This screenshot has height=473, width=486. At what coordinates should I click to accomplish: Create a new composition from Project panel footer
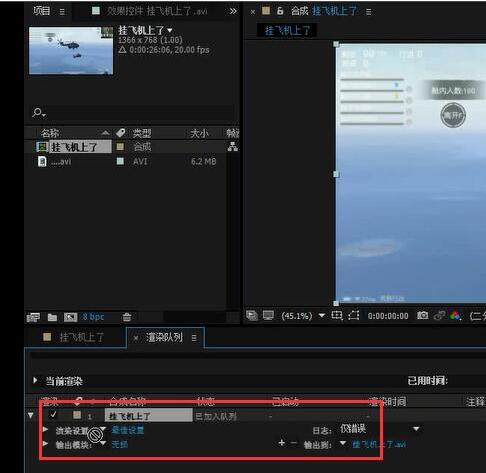click(70, 317)
